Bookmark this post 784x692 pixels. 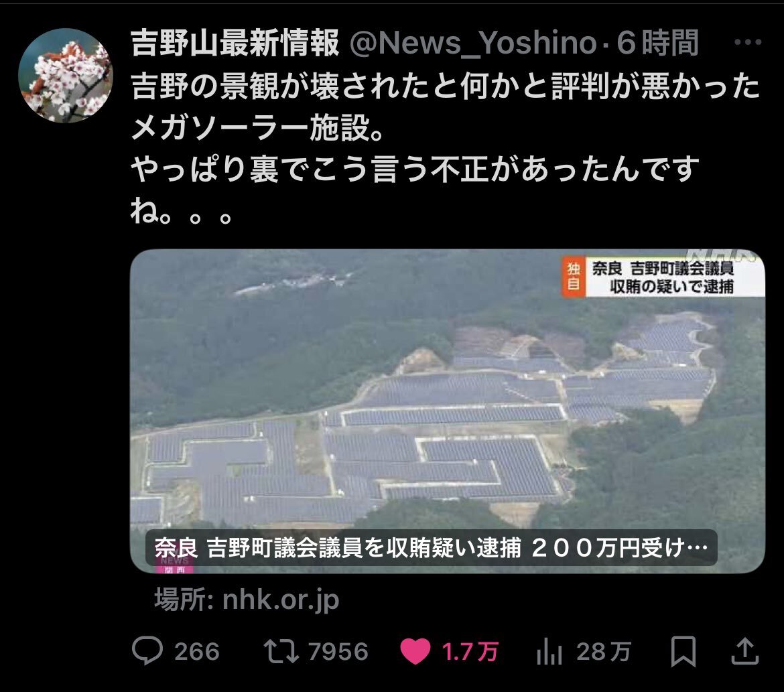pos(683,652)
